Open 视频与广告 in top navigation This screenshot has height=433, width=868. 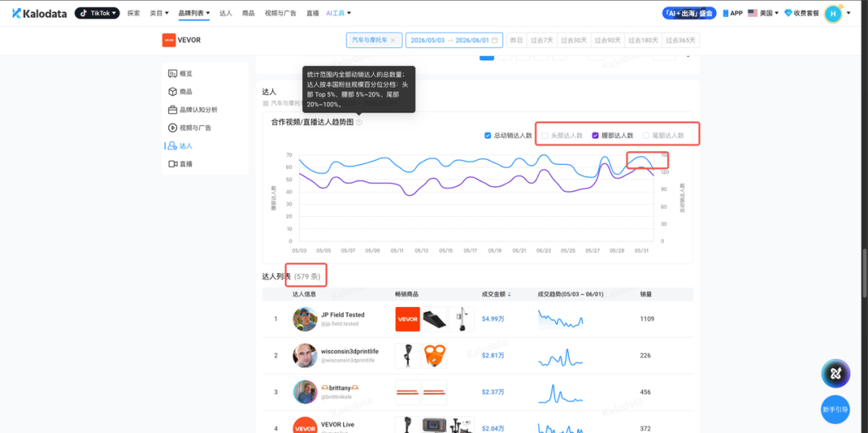[280, 13]
